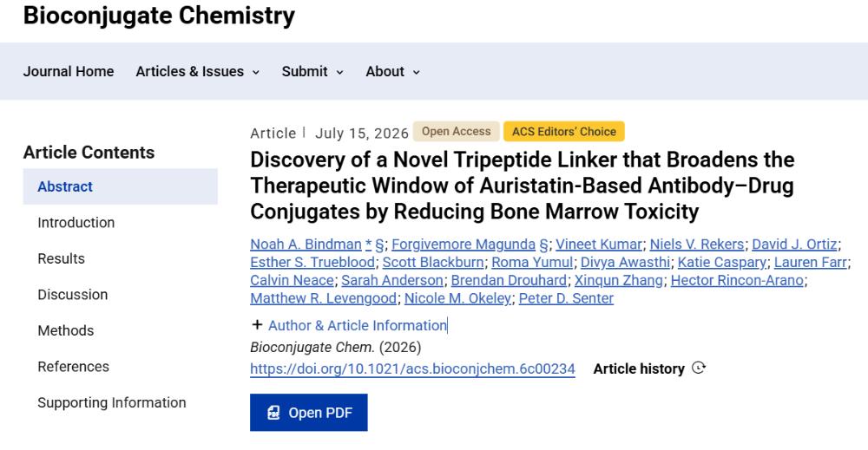Viewport: 868px width, 450px height.
Task: Expand the Submit menu chevron
Action: (340, 73)
